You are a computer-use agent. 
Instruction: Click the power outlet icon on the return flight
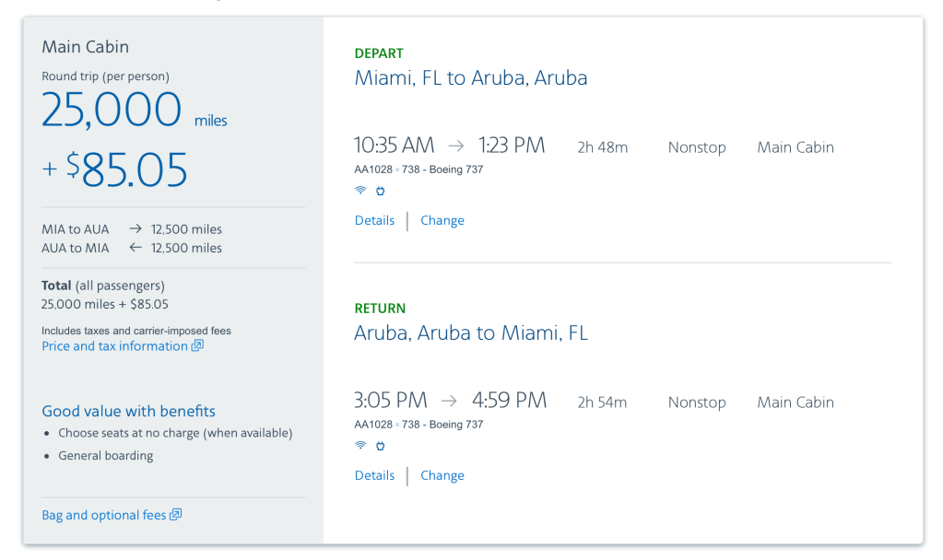click(x=380, y=446)
